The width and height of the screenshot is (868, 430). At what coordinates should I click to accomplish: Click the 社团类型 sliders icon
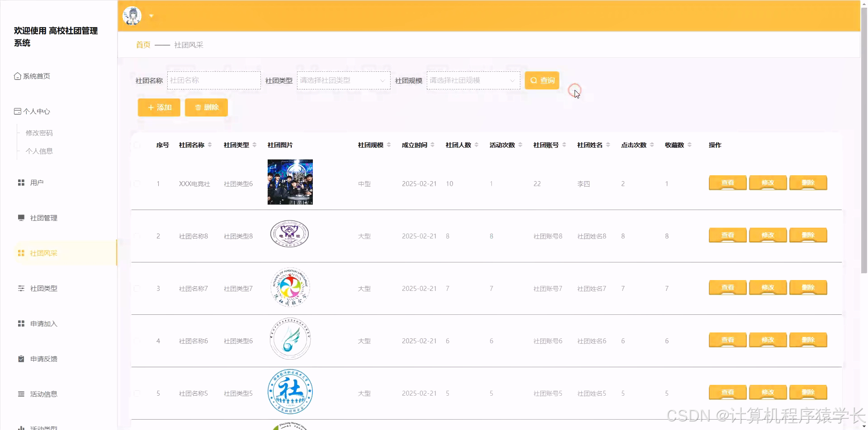click(21, 288)
